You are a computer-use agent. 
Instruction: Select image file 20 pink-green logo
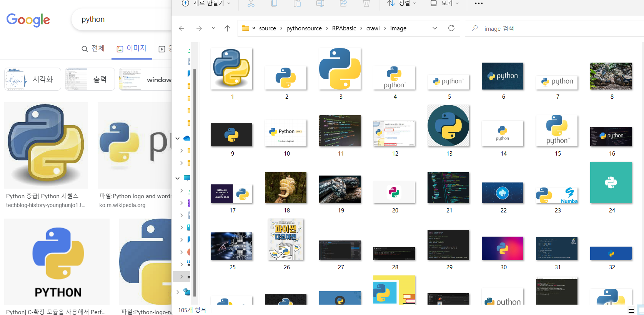394,192
